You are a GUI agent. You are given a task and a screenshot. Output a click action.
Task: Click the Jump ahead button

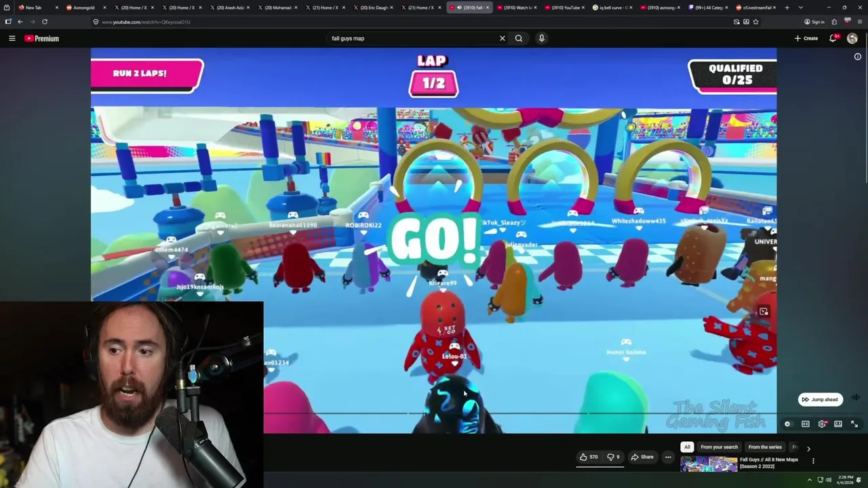(820, 399)
